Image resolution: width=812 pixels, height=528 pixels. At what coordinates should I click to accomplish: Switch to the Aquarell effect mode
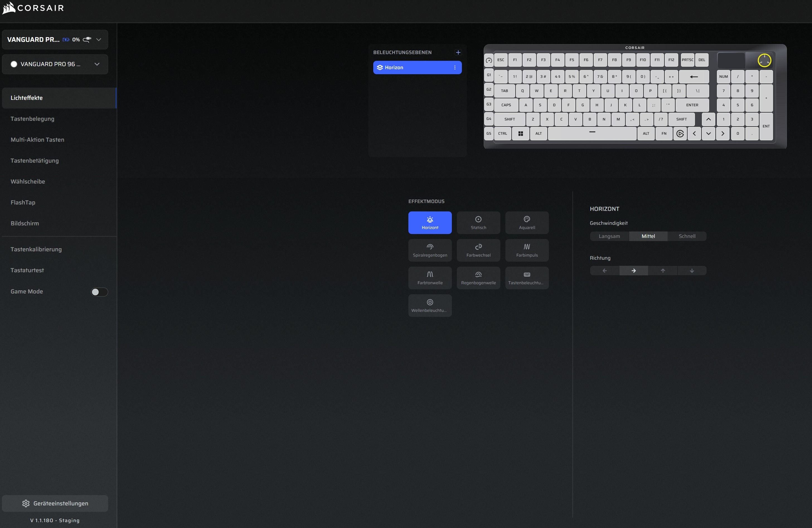pyautogui.click(x=527, y=223)
